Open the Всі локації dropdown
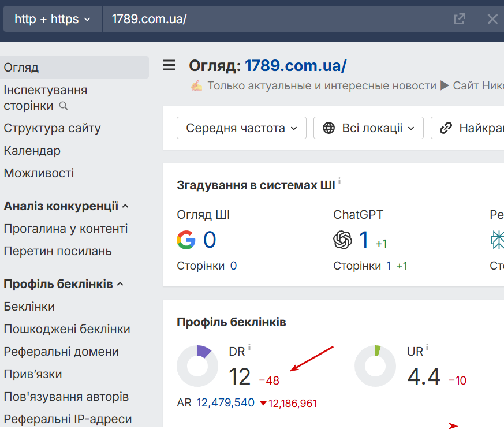This screenshot has width=504, height=429. (368, 128)
